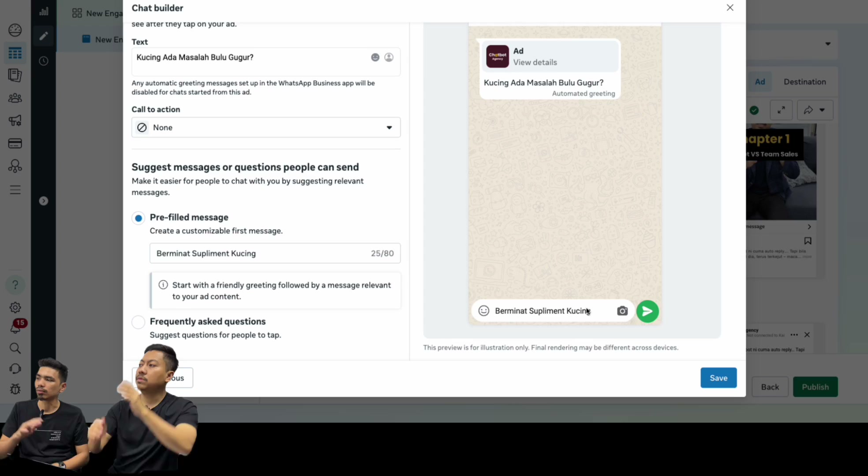Image resolution: width=868 pixels, height=476 pixels.
Task: Open the Billing card icon in the sidebar
Action: 15,143
